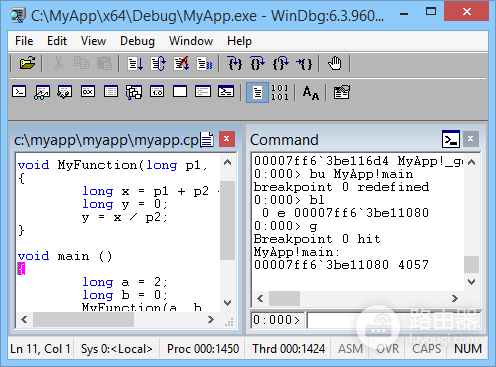Click the Go (run) toolbar icon
The height and width of the screenshot is (367, 496).
coord(135,63)
